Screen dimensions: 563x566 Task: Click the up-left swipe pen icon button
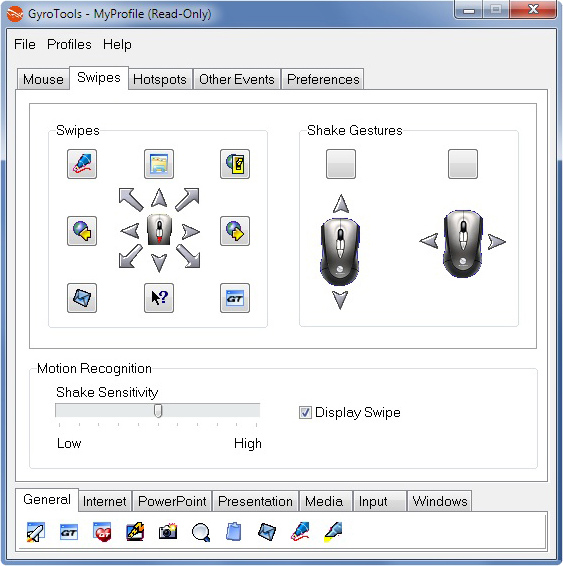point(82,164)
